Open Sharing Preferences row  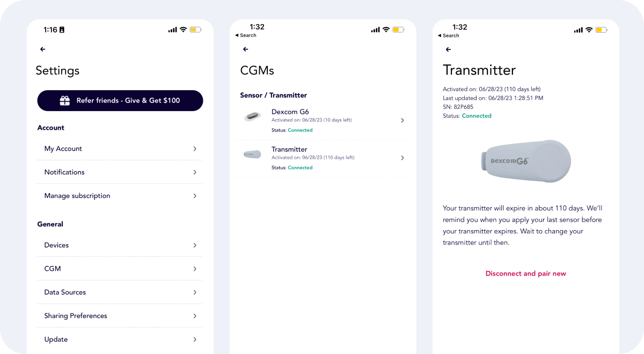click(120, 316)
